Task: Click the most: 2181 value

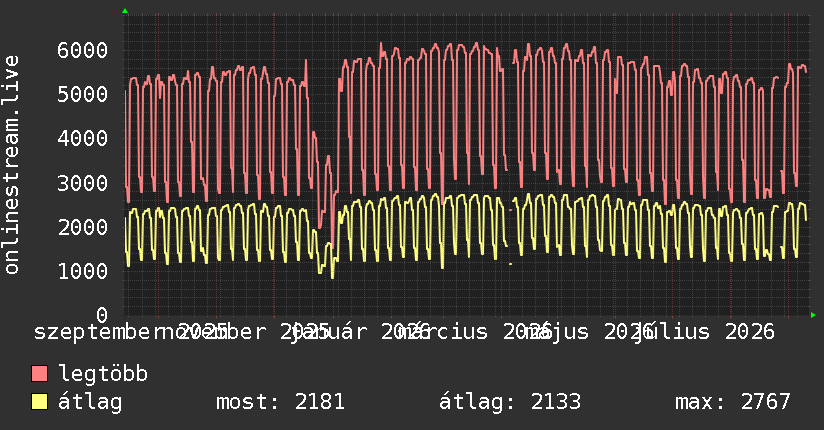Action: pos(280,402)
